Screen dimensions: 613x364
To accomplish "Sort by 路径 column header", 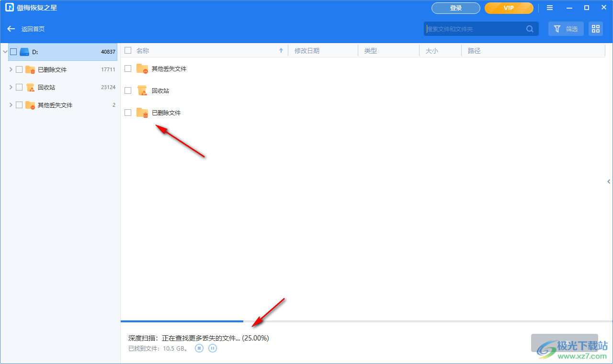I will click(x=474, y=50).
